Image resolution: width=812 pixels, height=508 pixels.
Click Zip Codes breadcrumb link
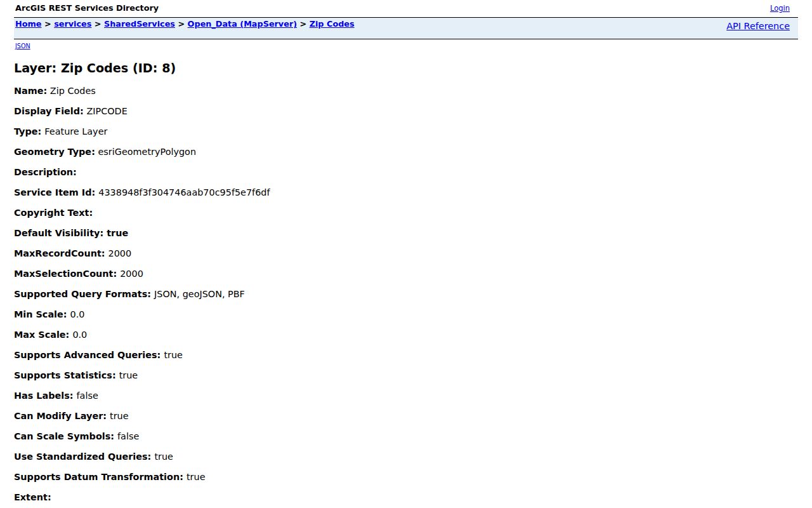332,24
